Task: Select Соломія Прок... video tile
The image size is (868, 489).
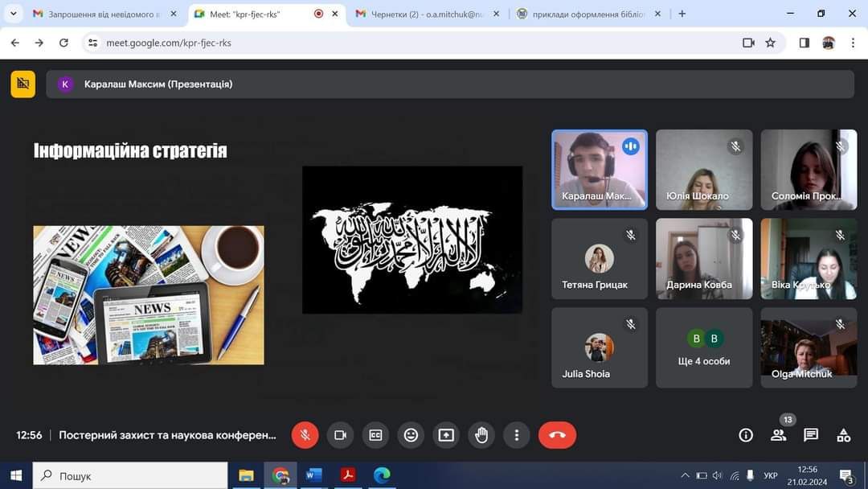Action: click(809, 170)
